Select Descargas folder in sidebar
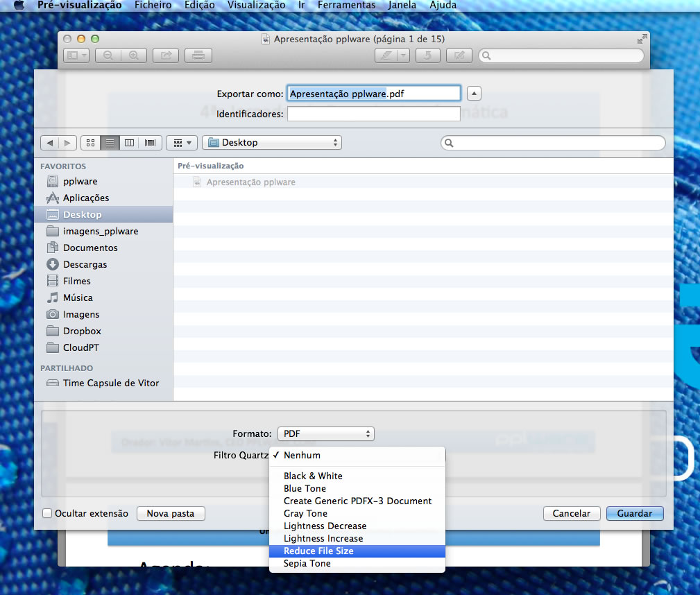 (x=85, y=264)
